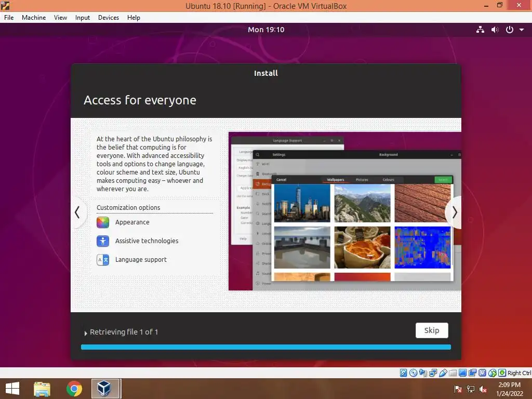Image resolution: width=532 pixels, height=399 pixels.
Task: Open Google Chrome from the taskbar
Action: 74,389
